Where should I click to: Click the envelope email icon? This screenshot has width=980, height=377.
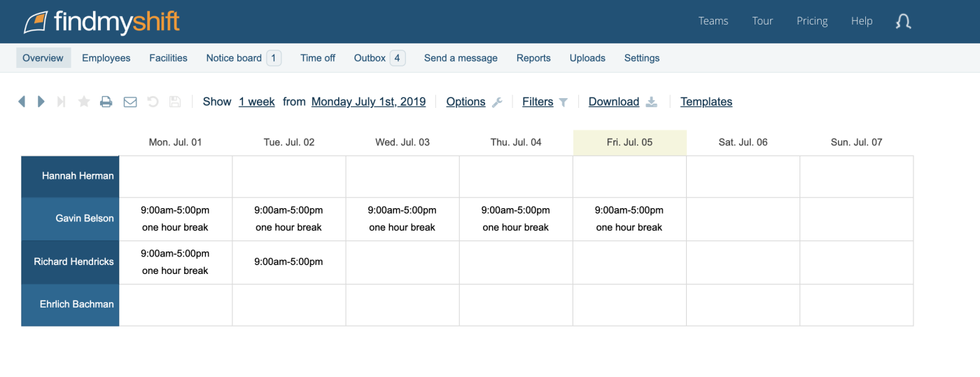pyautogui.click(x=130, y=102)
